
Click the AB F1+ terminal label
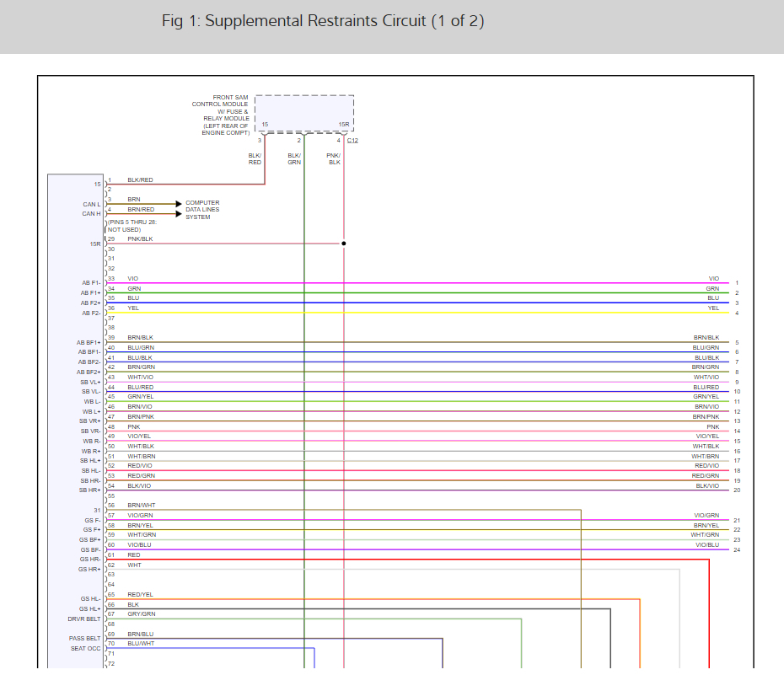click(x=90, y=292)
